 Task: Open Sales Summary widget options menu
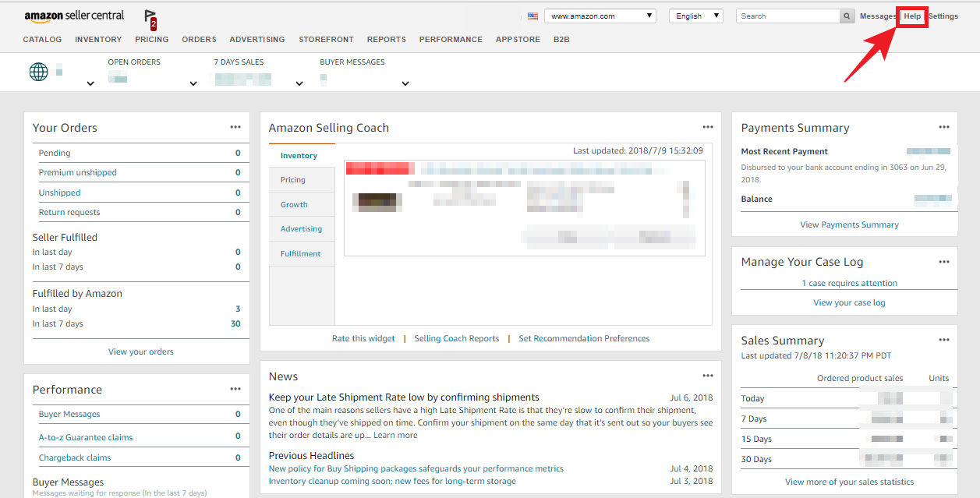tap(944, 340)
